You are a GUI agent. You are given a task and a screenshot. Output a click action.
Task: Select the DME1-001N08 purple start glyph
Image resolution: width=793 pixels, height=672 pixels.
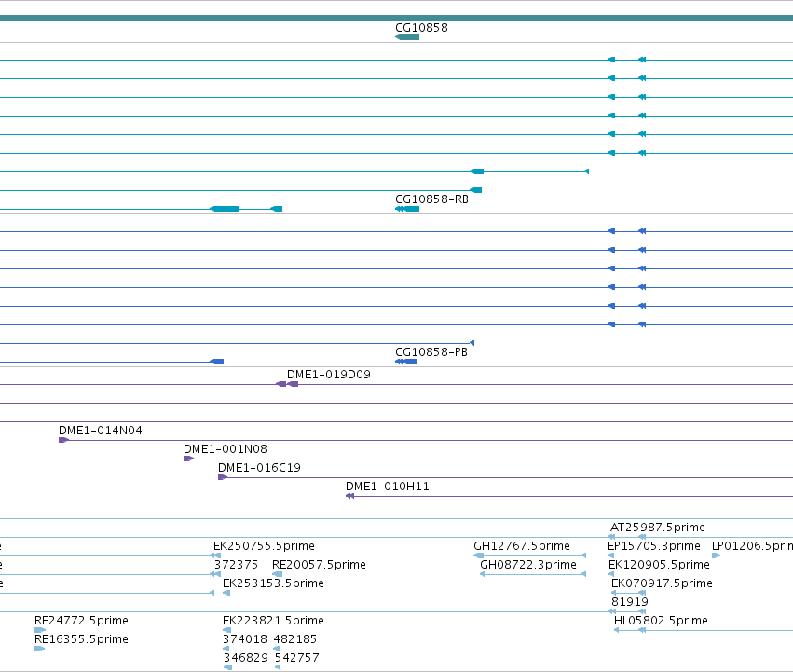click(x=188, y=459)
